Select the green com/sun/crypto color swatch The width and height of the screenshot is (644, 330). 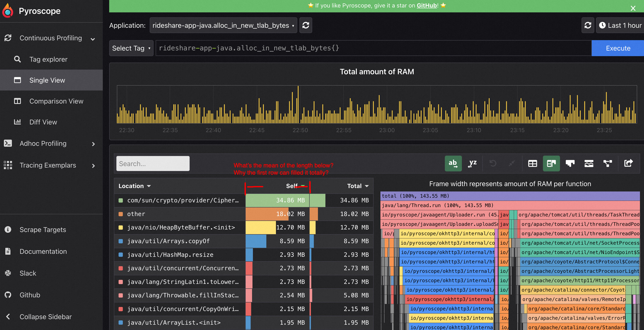[121, 200]
